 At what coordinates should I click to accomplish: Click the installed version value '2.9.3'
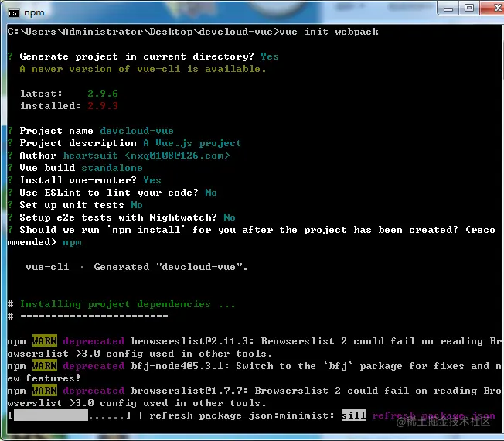point(103,106)
